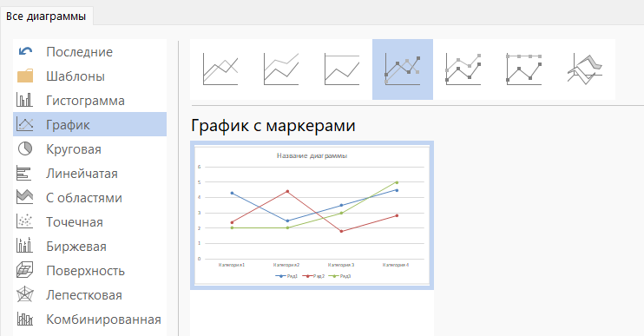Open the Шаблоны folder category
This screenshot has width=644, height=336.
[x=90, y=76]
